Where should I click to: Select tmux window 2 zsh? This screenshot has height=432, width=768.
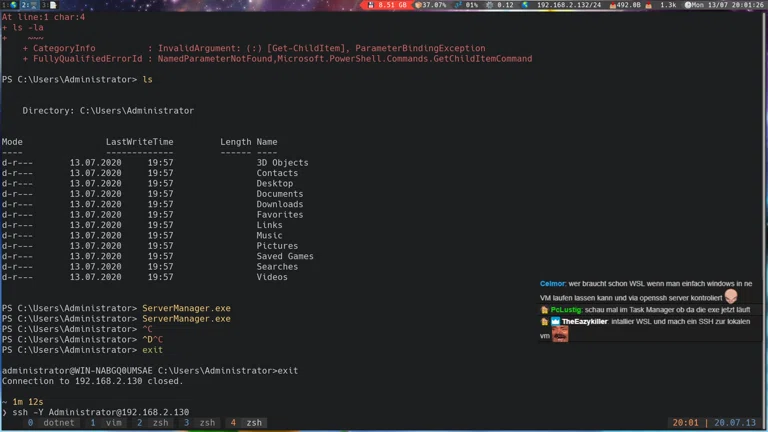[x=153, y=423]
